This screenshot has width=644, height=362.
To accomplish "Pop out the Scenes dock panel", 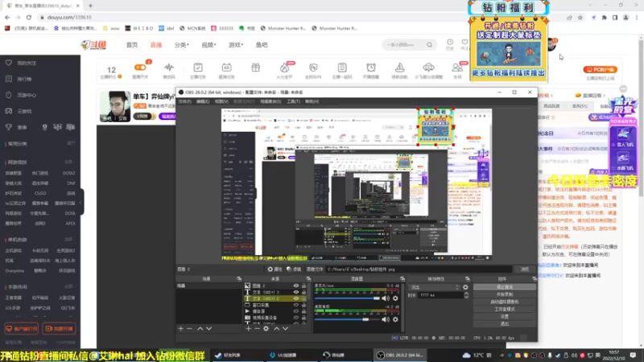I will click(x=239, y=278).
